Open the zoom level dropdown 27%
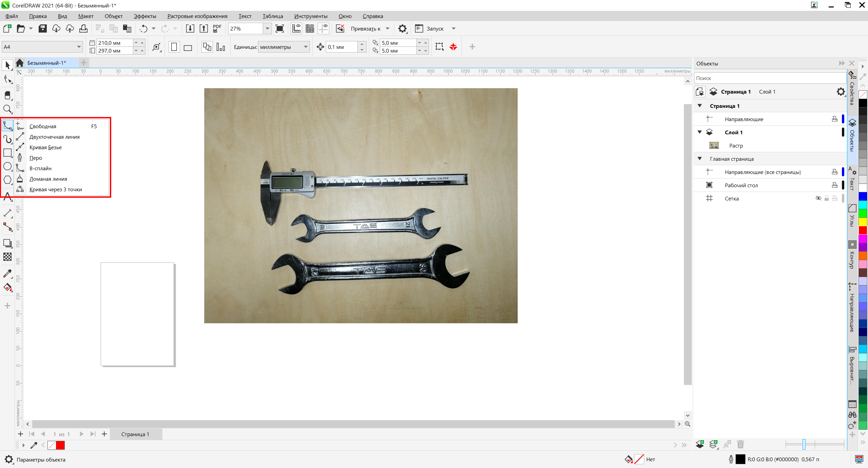This screenshot has height=468, width=868. [x=268, y=28]
